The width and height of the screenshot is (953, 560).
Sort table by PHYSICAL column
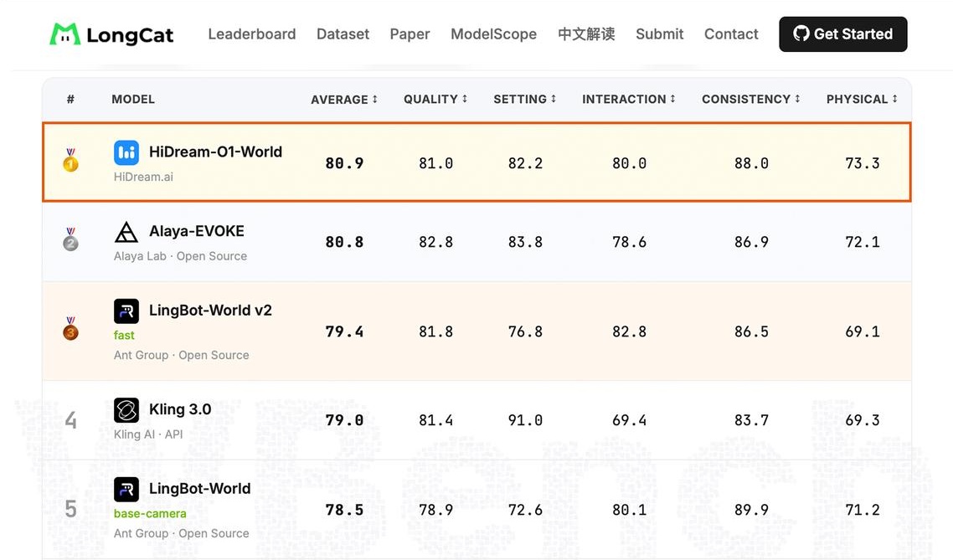click(x=861, y=99)
